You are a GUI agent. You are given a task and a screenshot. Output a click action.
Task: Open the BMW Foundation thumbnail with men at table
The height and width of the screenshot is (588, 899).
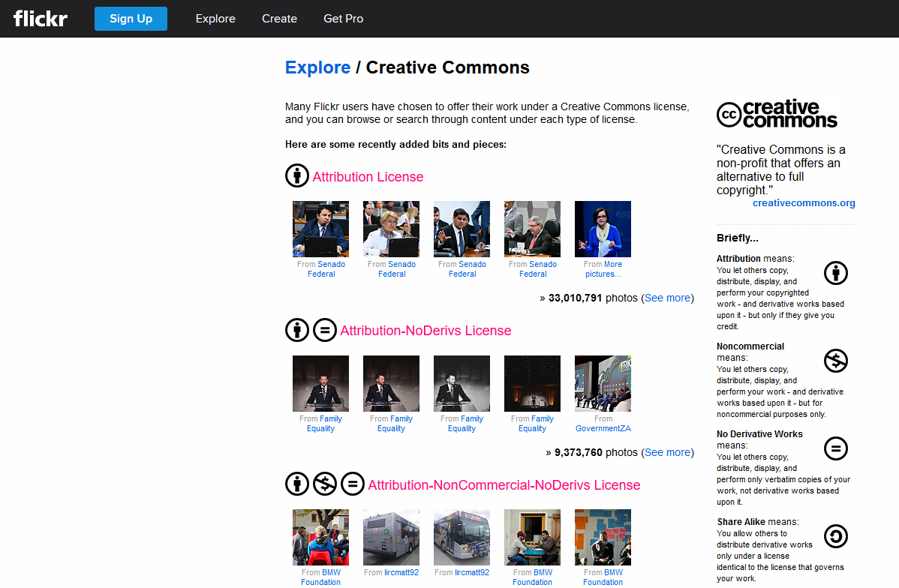click(532, 538)
